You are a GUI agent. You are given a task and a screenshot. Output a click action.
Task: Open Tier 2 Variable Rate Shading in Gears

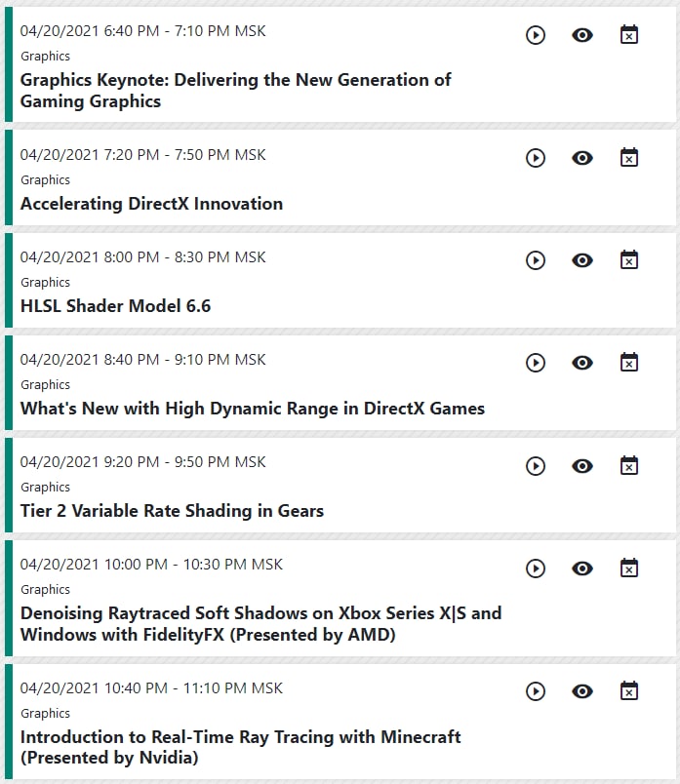point(172,511)
